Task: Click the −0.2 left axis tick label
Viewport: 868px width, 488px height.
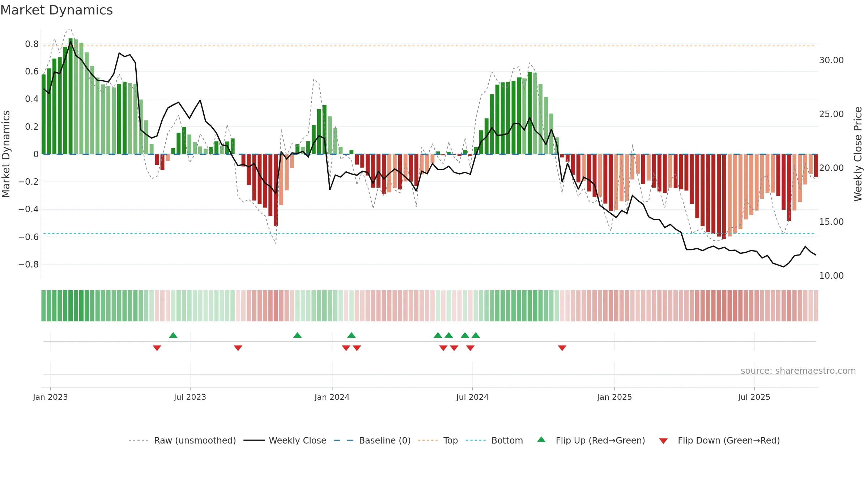Action: tap(29, 182)
